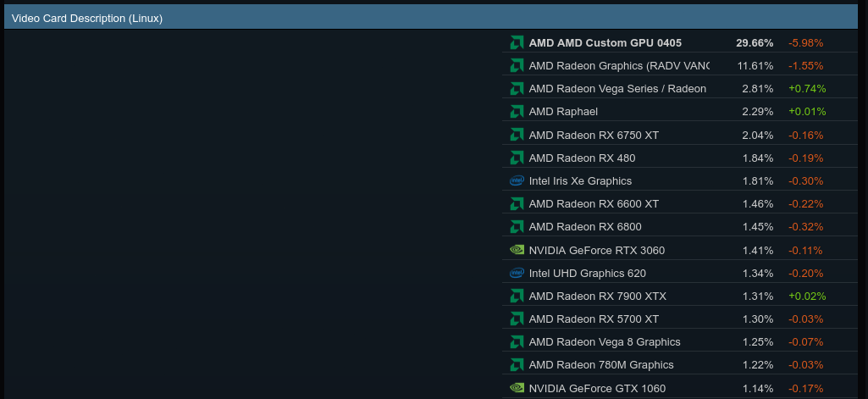This screenshot has height=399, width=868.
Task: Click the AMD logo beside AMD Custom GPU 0405
Action: point(517,42)
